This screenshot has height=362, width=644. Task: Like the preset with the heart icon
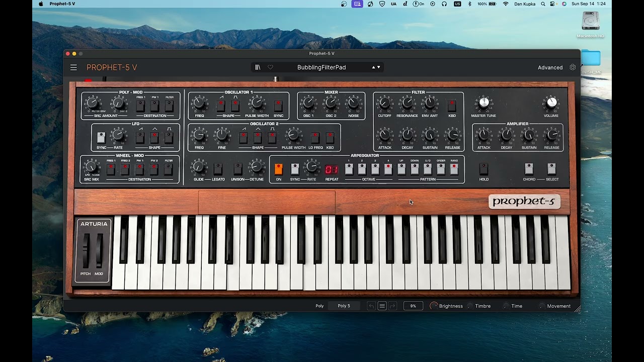(x=270, y=67)
